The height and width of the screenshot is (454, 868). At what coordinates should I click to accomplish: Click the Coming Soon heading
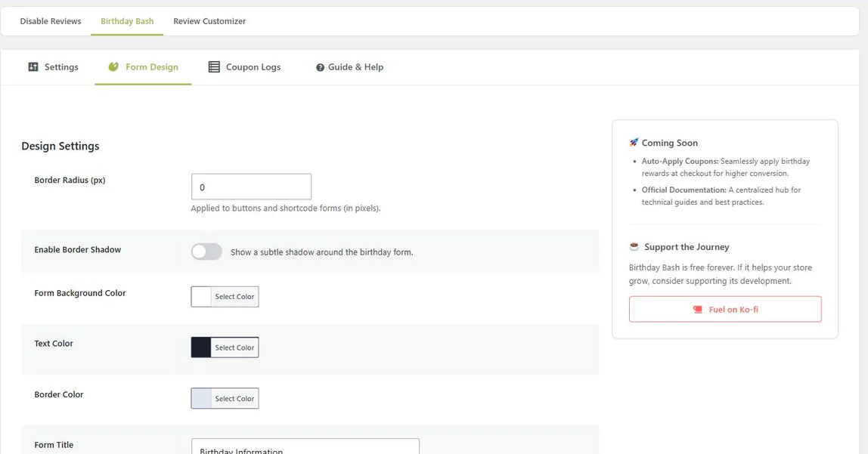tap(669, 143)
